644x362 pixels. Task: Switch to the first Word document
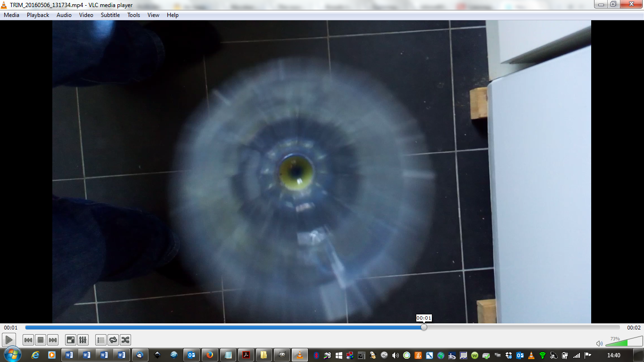click(69, 355)
